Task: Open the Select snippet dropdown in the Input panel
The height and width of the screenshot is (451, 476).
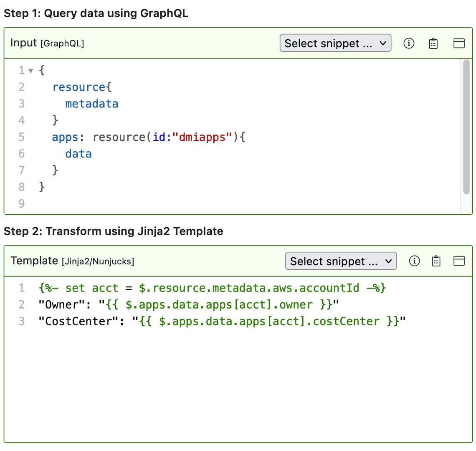Action: [335, 43]
